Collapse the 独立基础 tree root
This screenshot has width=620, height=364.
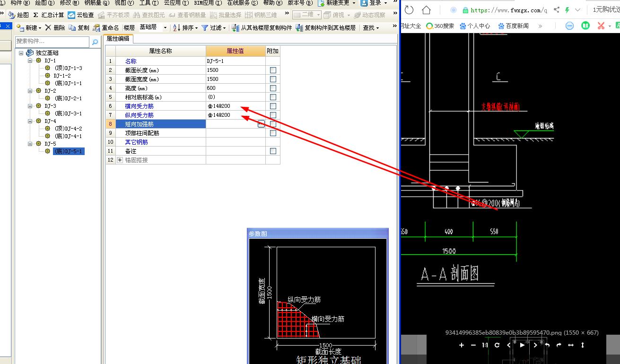[x=21, y=53]
